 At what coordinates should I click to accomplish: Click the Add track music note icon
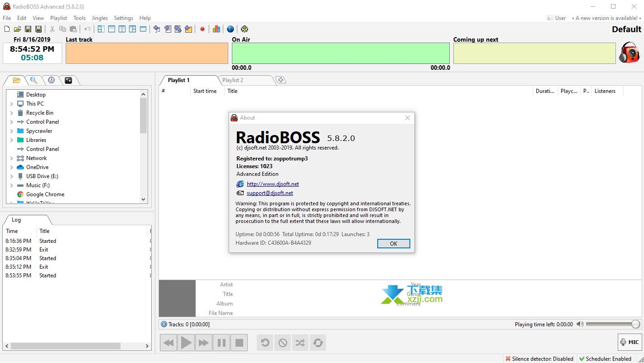(x=157, y=29)
